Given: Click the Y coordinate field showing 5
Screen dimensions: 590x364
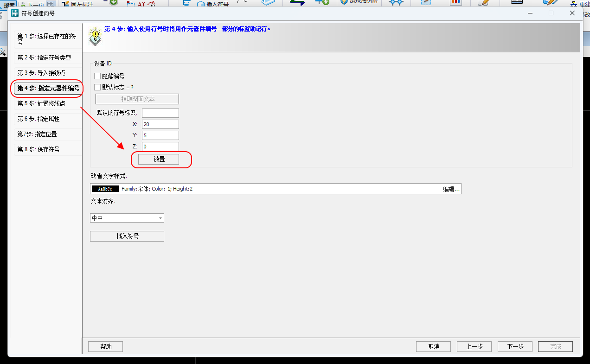Looking at the screenshot, I should [160, 135].
